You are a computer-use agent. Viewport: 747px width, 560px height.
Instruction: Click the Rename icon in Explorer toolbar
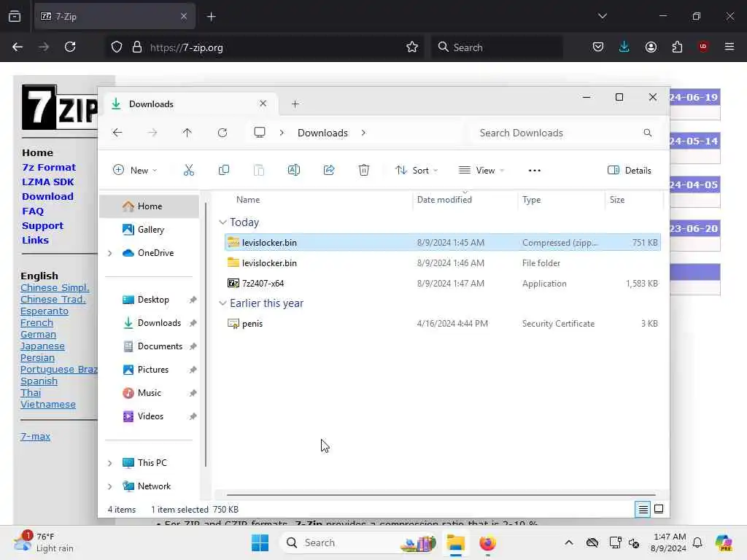click(294, 170)
